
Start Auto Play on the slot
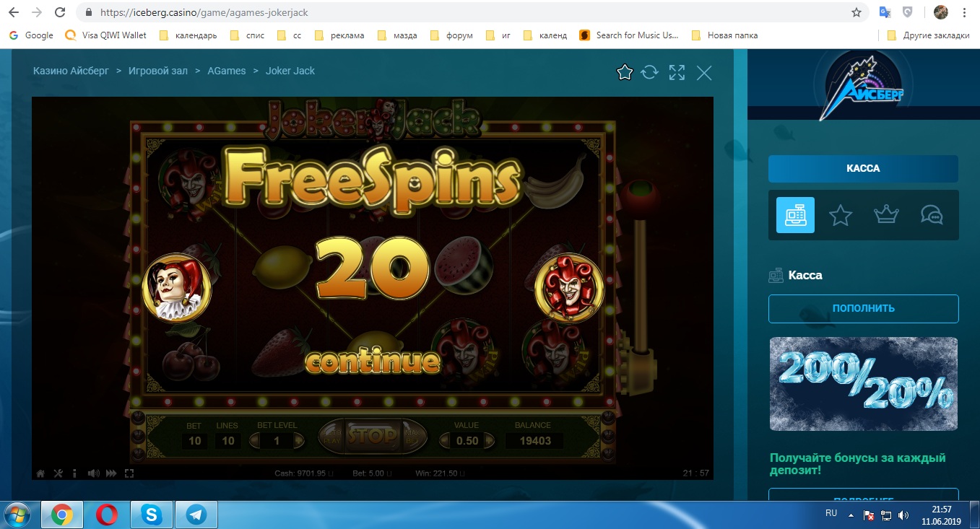tap(333, 436)
